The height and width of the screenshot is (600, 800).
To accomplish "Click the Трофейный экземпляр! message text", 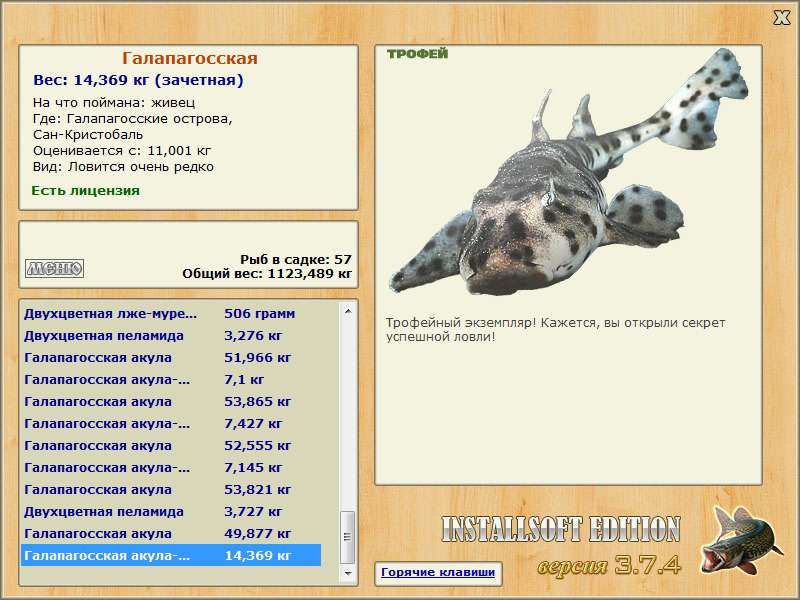I will click(555, 330).
